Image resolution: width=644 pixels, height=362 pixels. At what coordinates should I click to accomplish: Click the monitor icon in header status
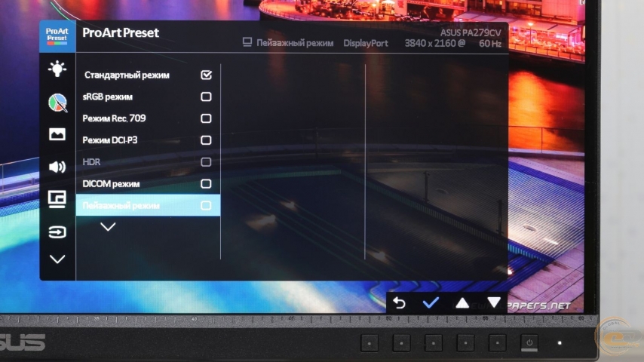tap(247, 42)
